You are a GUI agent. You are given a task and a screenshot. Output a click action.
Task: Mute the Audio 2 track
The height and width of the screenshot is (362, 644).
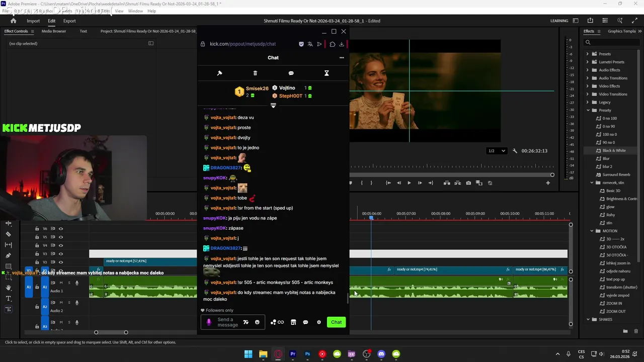point(61,303)
